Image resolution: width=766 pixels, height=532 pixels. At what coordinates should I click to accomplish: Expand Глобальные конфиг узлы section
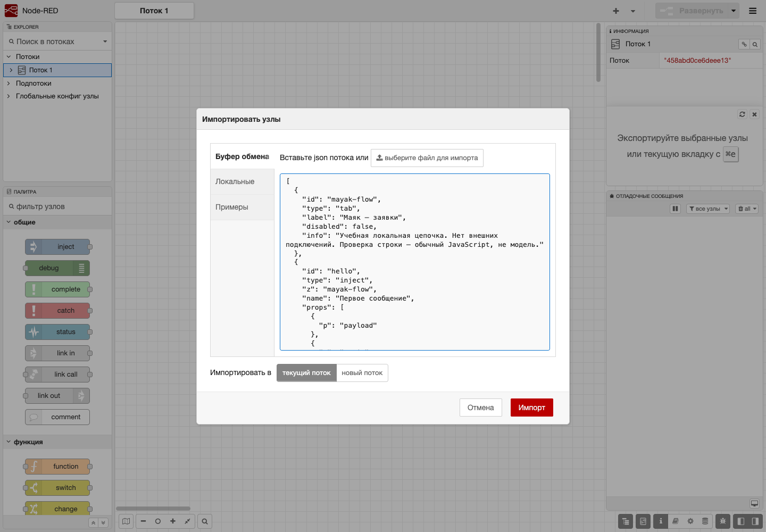[9, 96]
